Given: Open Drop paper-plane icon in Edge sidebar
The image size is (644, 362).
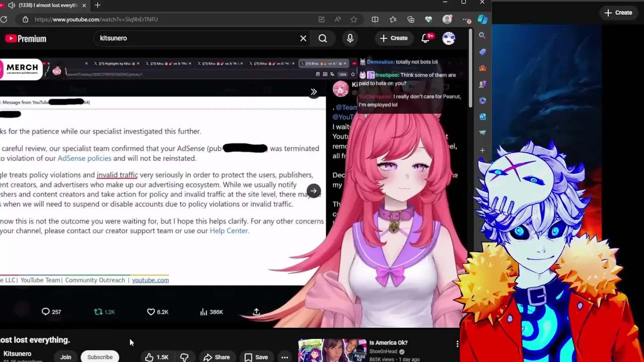Looking at the screenshot, I should tap(482, 133).
